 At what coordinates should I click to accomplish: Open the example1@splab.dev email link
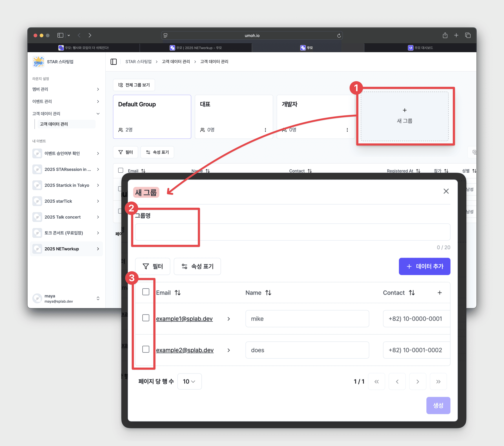pyautogui.click(x=184, y=319)
